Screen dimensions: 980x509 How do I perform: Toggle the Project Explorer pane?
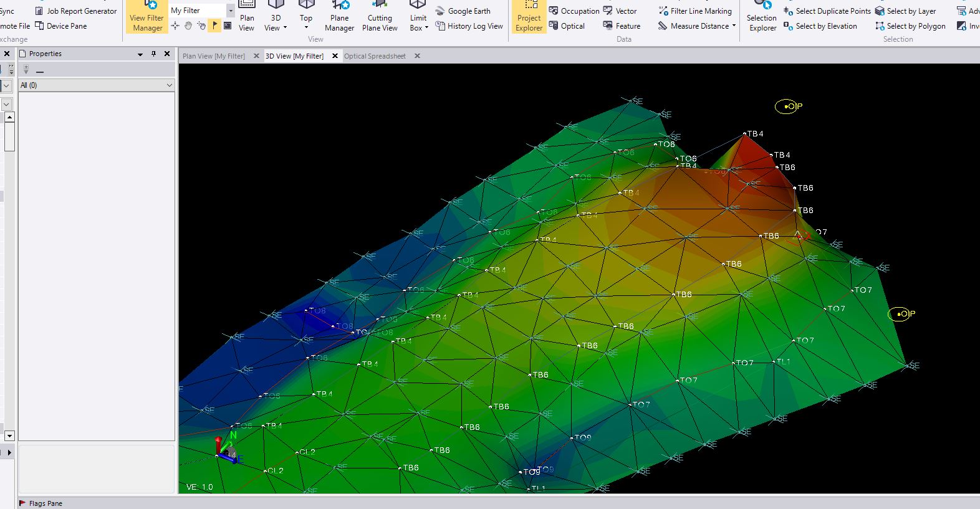point(529,17)
